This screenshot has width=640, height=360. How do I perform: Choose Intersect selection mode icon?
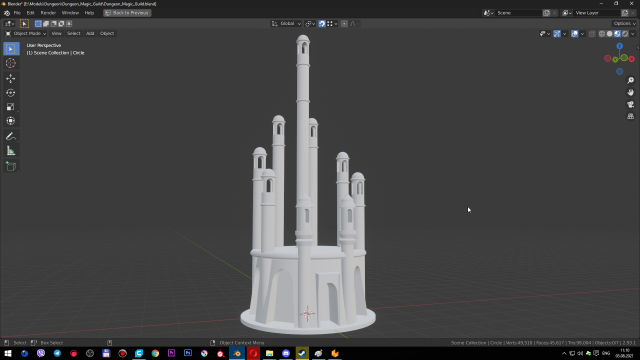coord(69,24)
